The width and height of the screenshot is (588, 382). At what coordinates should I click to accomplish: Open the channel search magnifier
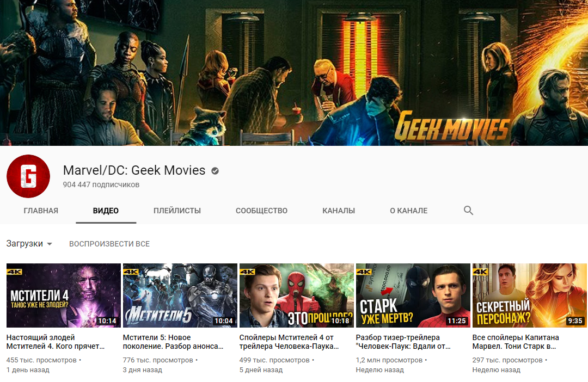point(468,210)
